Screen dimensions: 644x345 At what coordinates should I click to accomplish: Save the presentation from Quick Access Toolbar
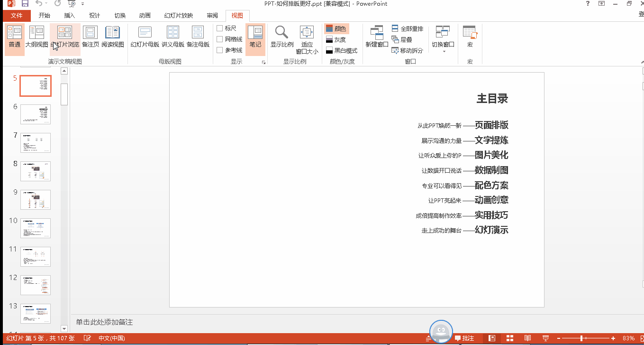pos(25,4)
